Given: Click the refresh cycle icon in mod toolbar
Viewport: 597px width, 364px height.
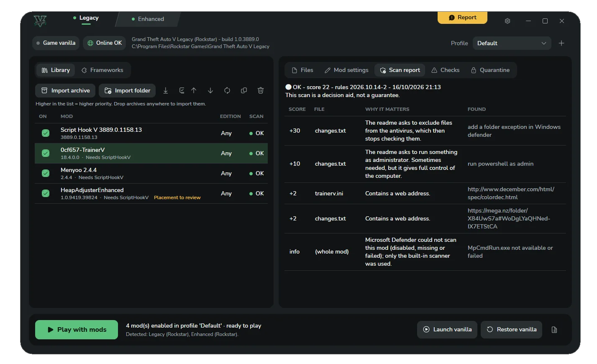Looking at the screenshot, I should click(x=227, y=90).
